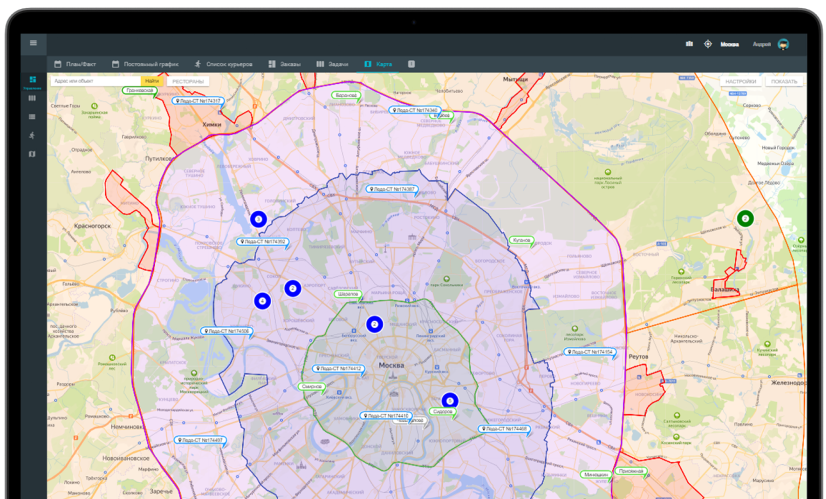This screenshot has width=826, height=499.
Task: Click blue cluster marker 2 near Аэропорт
Action: [x=293, y=288]
